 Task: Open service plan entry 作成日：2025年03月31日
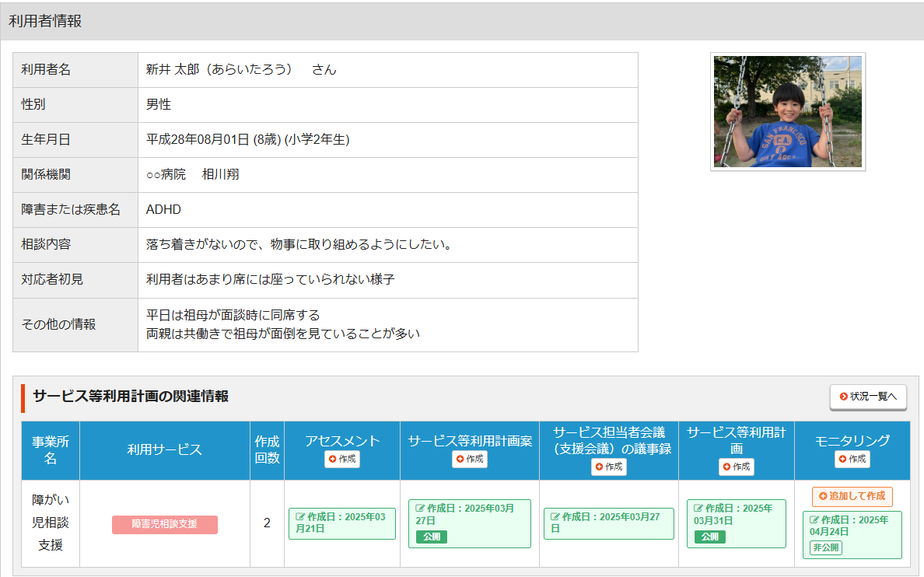click(736, 523)
